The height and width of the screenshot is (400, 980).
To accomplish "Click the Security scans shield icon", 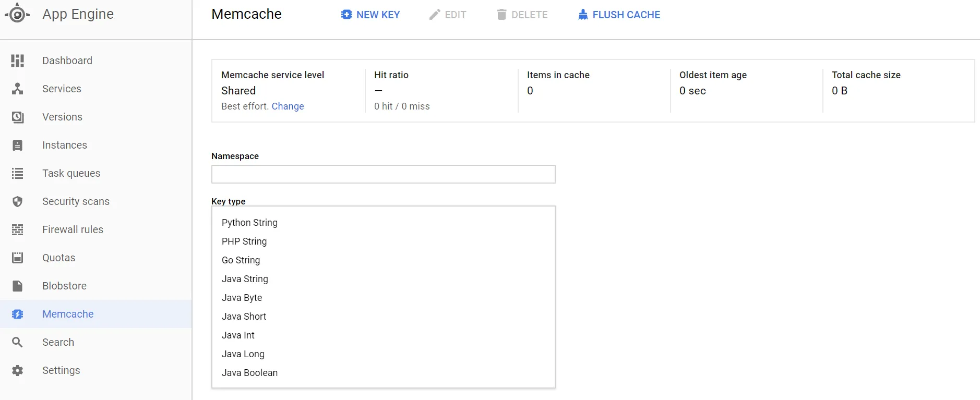I will [x=18, y=201].
